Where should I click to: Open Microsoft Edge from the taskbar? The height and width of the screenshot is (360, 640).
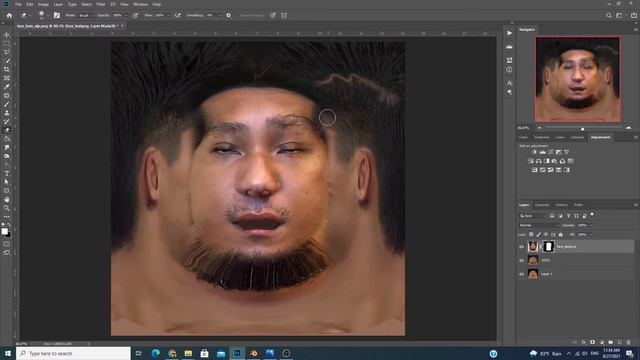[x=156, y=353]
